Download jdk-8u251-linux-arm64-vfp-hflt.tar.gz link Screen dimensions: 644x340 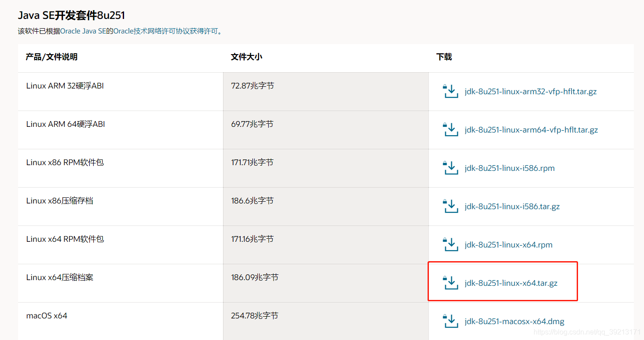(531, 130)
